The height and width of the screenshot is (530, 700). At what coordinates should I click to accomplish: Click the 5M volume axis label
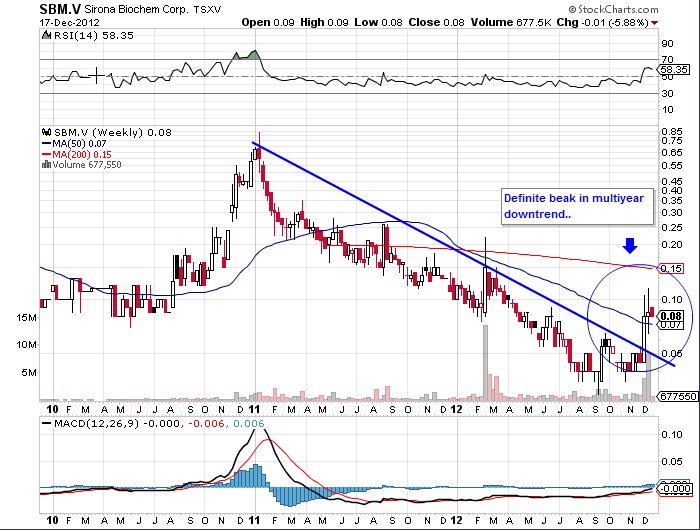point(29,372)
